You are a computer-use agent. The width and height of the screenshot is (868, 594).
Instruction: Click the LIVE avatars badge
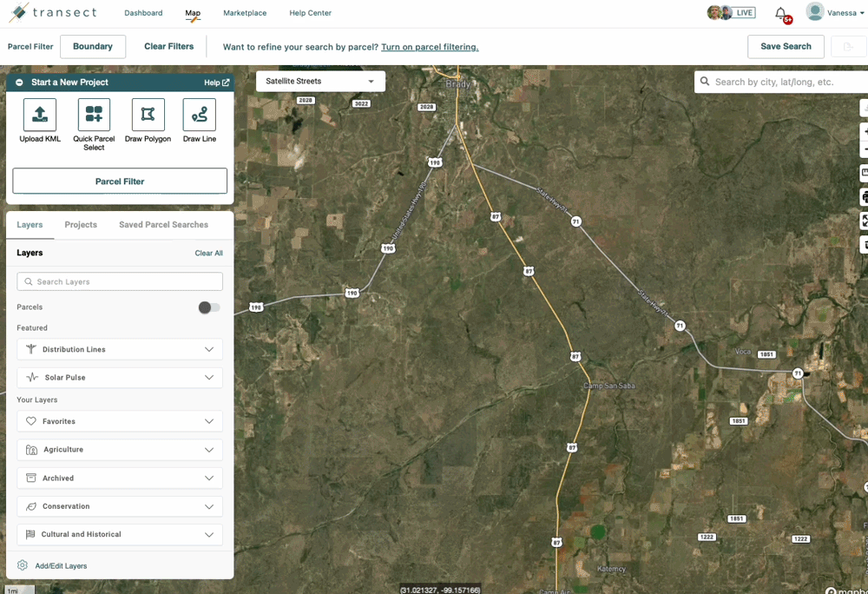pyautogui.click(x=731, y=13)
